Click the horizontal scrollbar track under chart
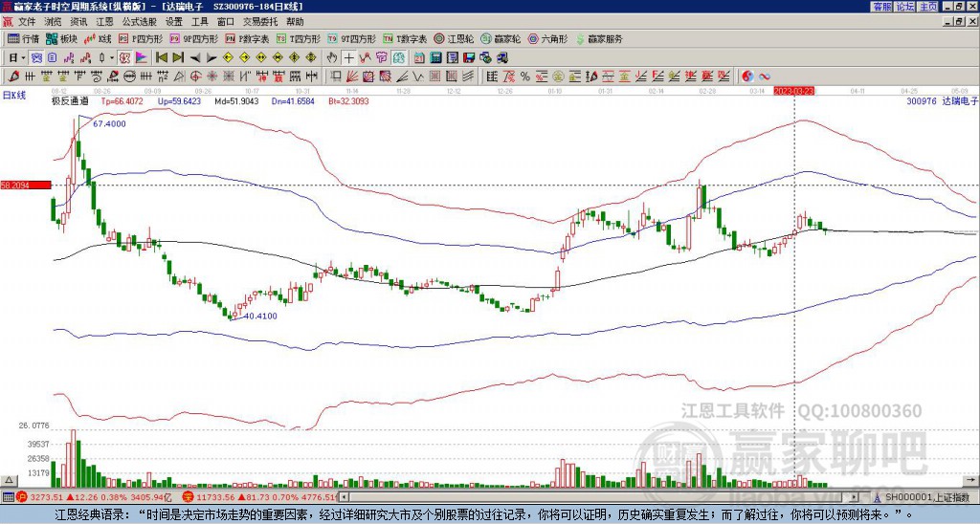Image resolution: width=980 pixels, height=524 pixels. (x=600, y=497)
